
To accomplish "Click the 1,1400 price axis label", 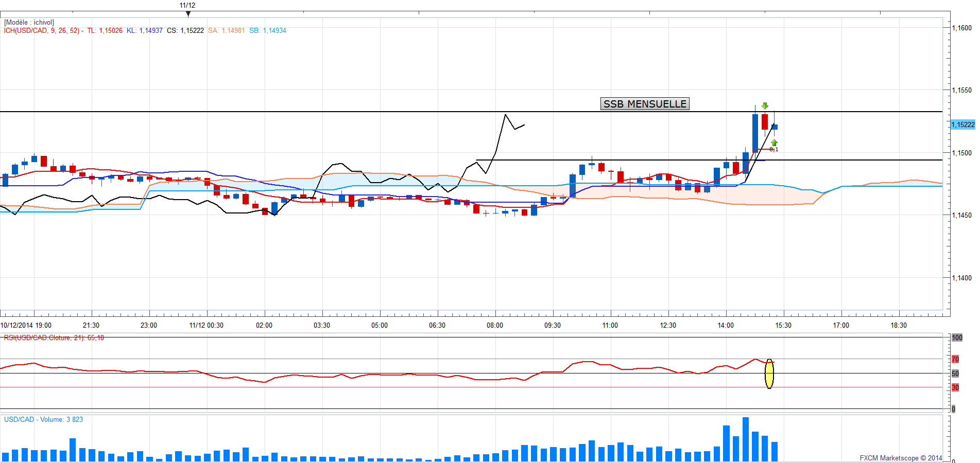I will (x=962, y=278).
